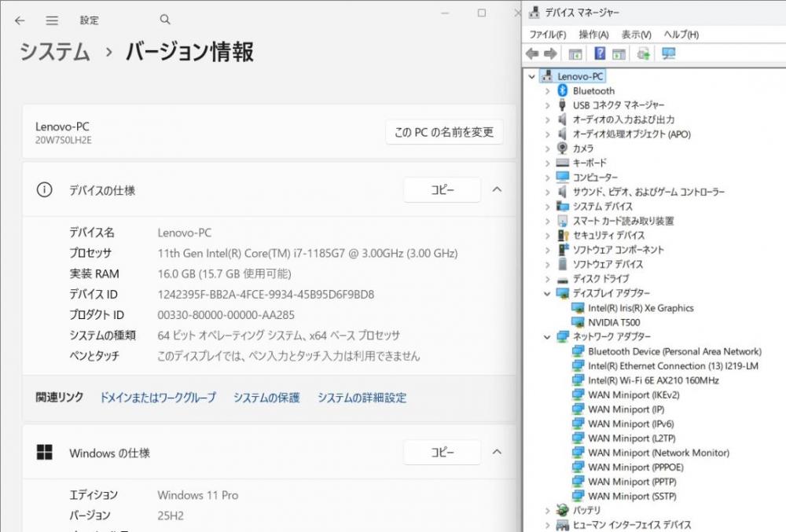
Task: Expand ヒューマン インターフェイス デバイス node
Action: [x=547, y=525]
